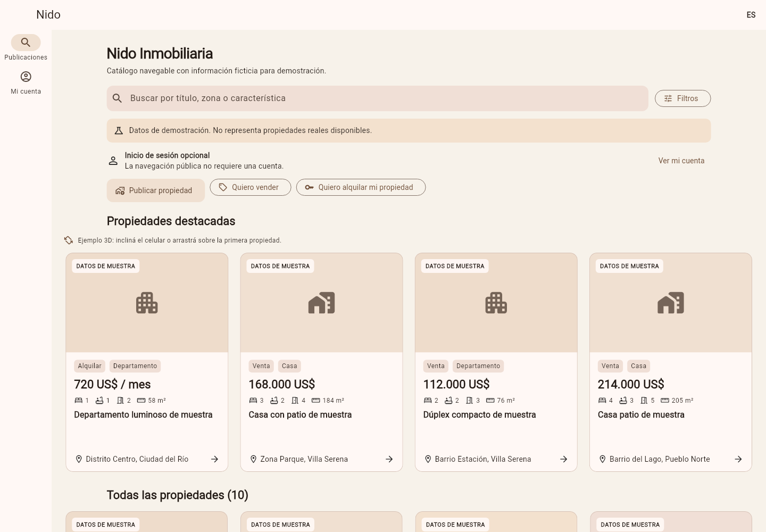Viewport: 766px width, 532px height.
Task: Click the key icon in Quiero alquilar chip
Action: pyautogui.click(x=309, y=187)
